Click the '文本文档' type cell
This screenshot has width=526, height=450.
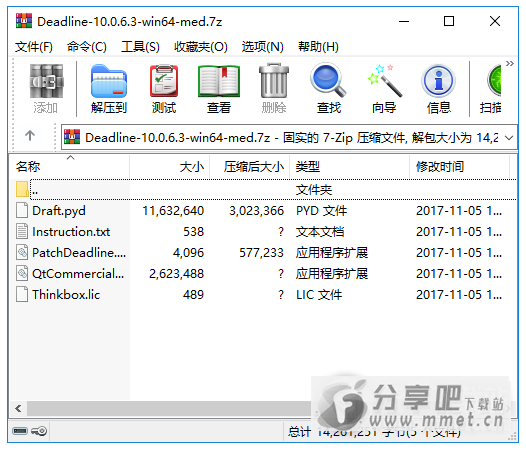[320, 232]
